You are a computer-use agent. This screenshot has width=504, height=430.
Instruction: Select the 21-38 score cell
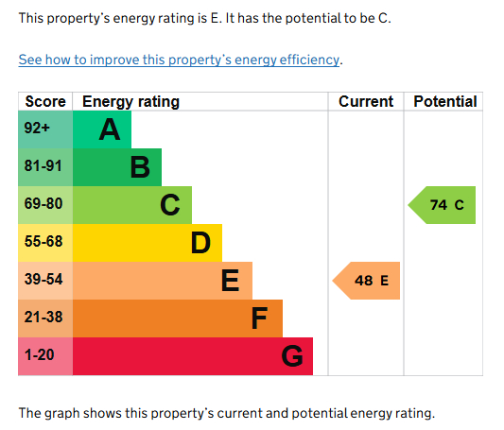(x=45, y=318)
